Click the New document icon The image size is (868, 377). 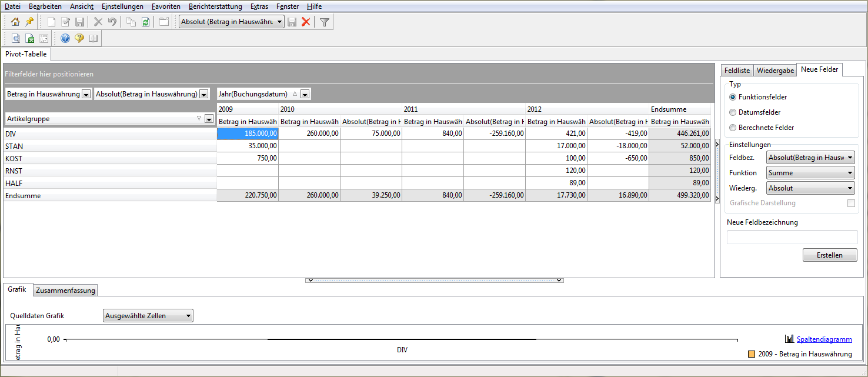click(x=52, y=22)
